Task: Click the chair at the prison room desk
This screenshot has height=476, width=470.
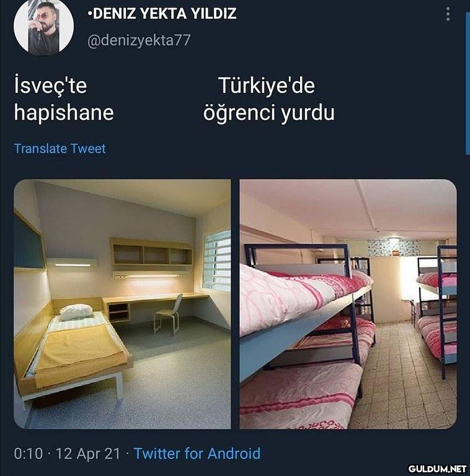Action: click(167, 314)
